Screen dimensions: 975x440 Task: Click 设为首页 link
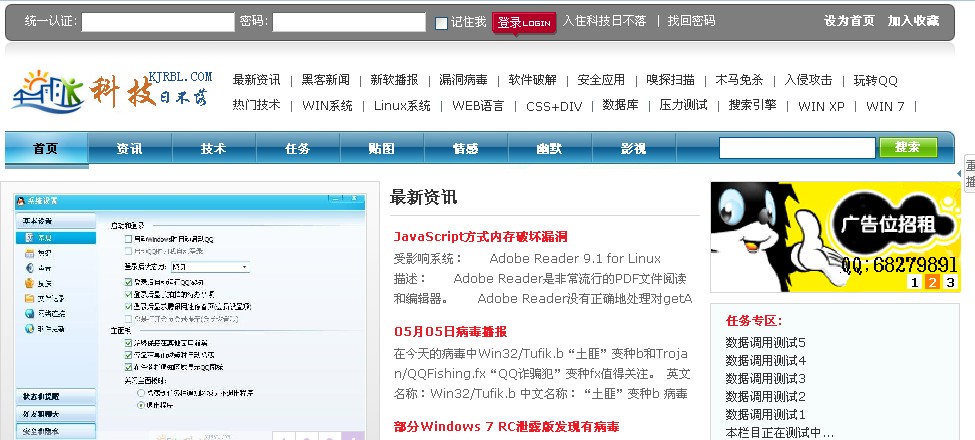(849, 21)
